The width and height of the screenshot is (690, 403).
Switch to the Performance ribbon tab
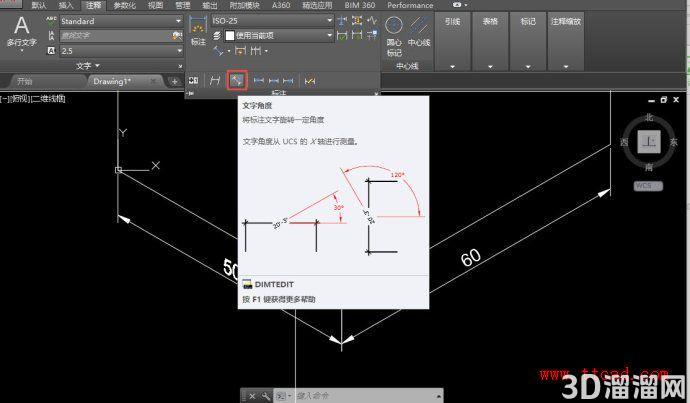[x=410, y=5]
